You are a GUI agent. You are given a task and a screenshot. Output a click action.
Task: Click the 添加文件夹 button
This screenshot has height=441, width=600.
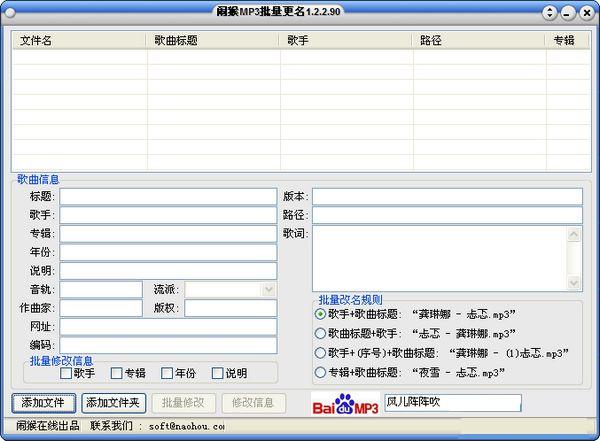click(114, 403)
